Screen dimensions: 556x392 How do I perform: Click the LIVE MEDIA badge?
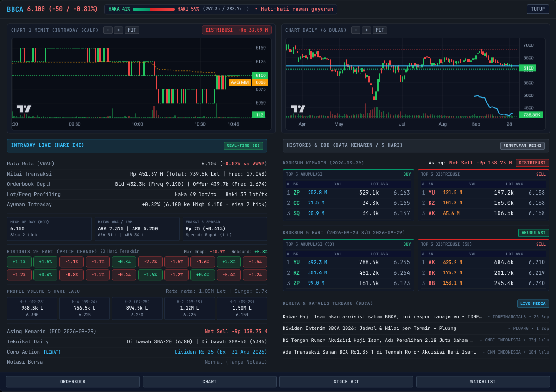coord(533,303)
